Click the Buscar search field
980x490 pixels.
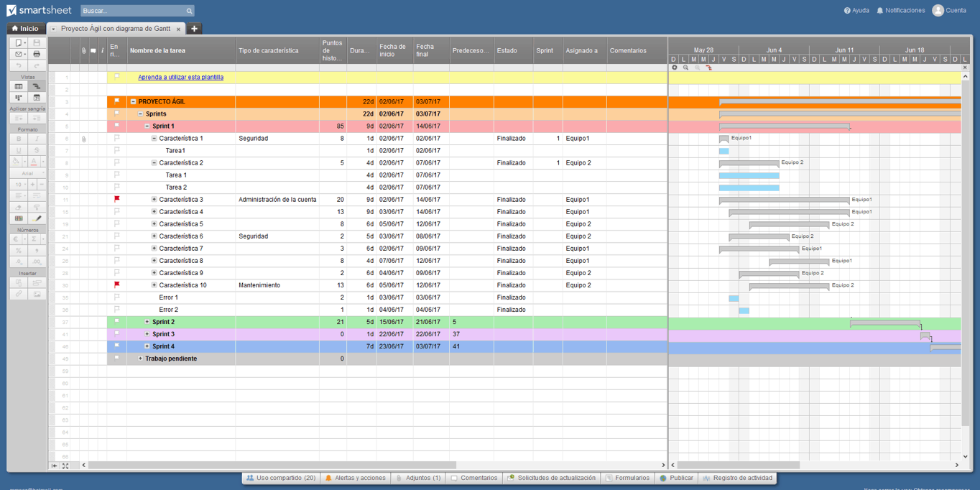click(x=133, y=11)
